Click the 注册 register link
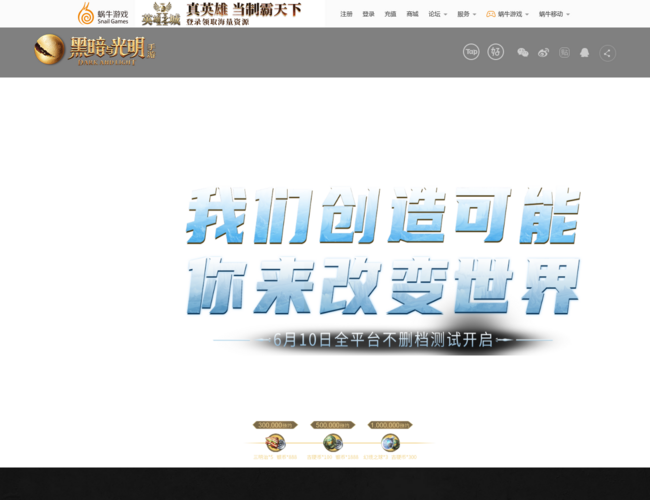 [x=346, y=14]
